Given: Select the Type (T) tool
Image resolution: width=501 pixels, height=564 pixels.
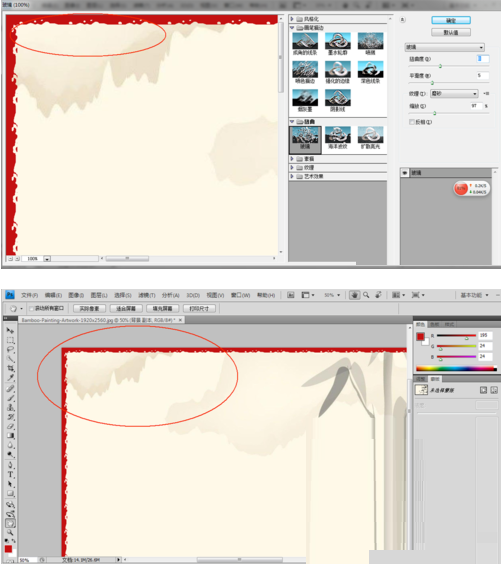Looking at the screenshot, I should pyautogui.click(x=10, y=475).
